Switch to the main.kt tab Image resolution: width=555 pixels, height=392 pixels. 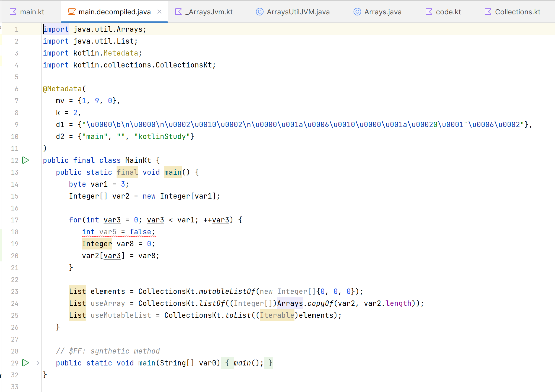pos(32,12)
